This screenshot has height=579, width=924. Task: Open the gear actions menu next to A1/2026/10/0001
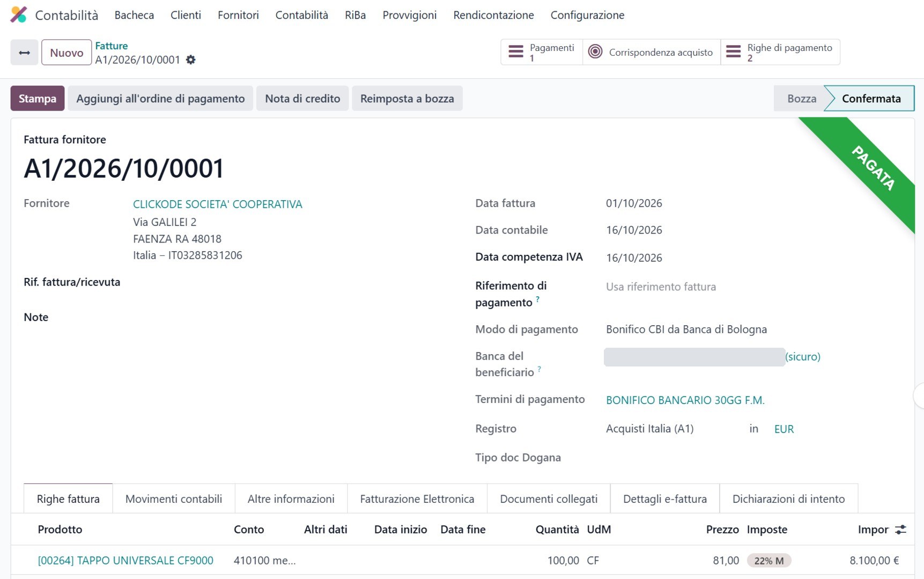coord(190,60)
